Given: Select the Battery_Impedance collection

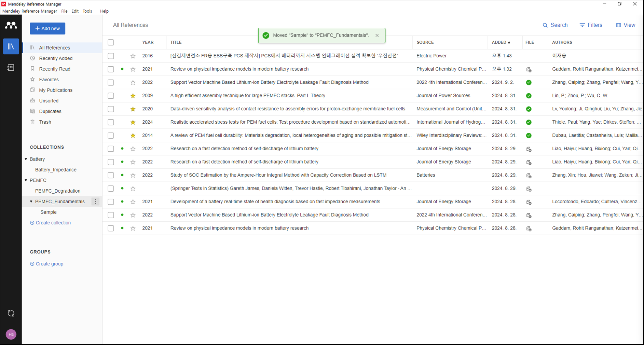Looking at the screenshot, I should pyautogui.click(x=56, y=170).
